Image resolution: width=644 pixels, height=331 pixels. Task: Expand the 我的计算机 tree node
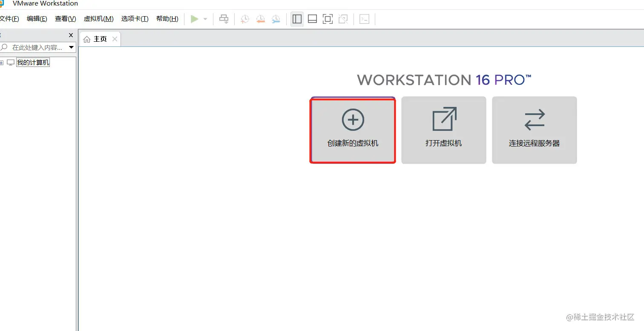(x=2, y=63)
